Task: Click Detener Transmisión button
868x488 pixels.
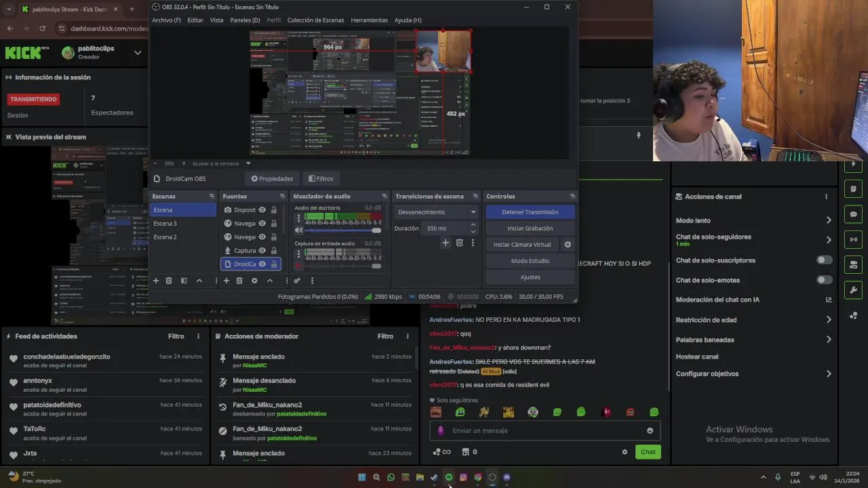Action: [x=530, y=212]
